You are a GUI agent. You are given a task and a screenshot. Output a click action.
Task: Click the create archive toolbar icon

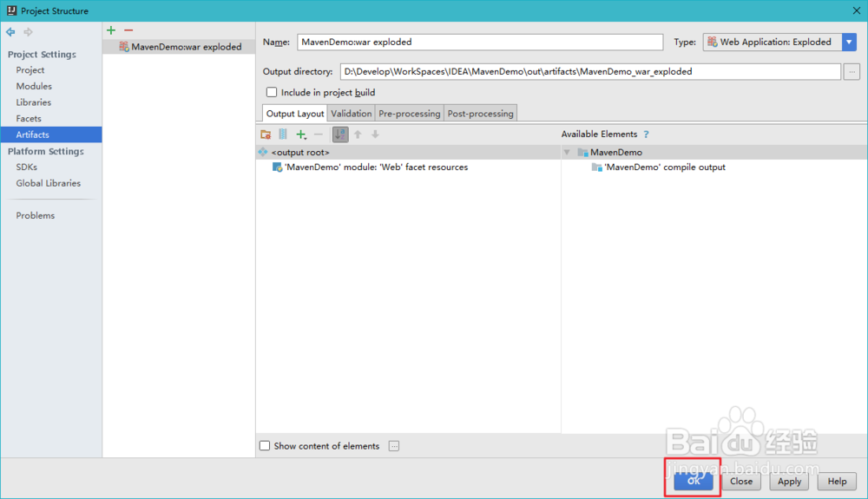283,135
